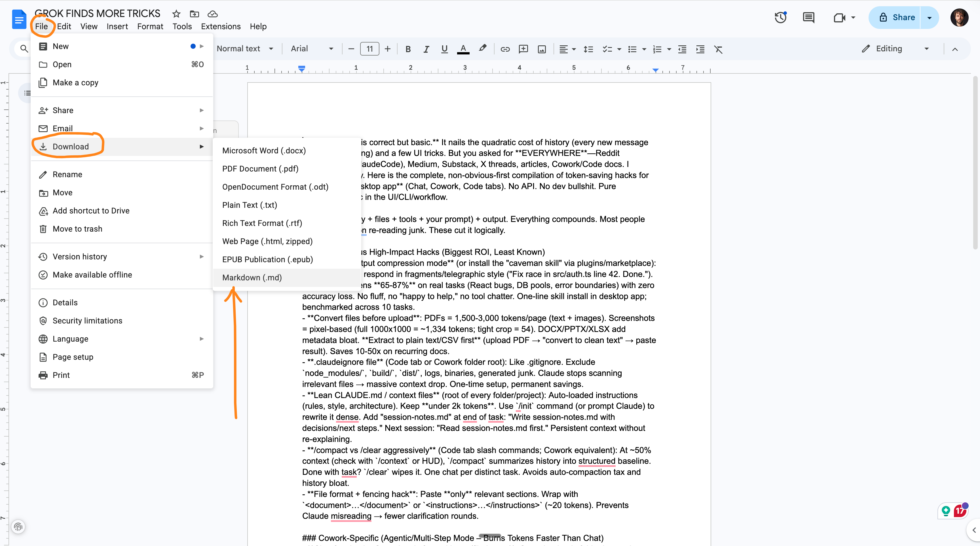Image resolution: width=980 pixels, height=546 pixels.
Task: Click Make a copy in File menu
Action: 75,82
